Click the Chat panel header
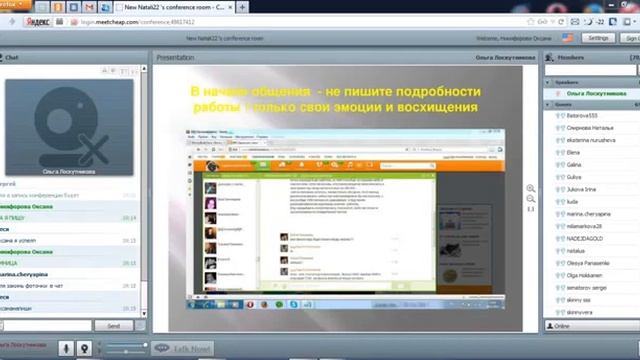This screenshot has height=360, width=640. (73, 58)
